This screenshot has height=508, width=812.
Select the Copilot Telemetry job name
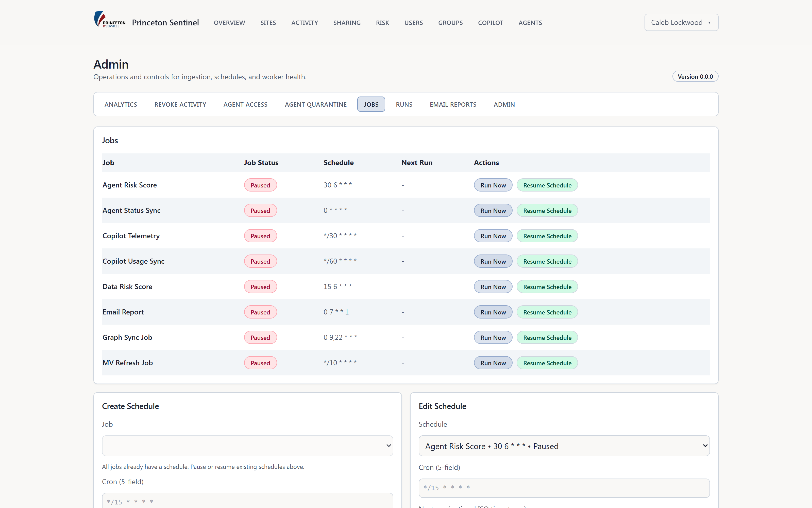click(131, 236)
